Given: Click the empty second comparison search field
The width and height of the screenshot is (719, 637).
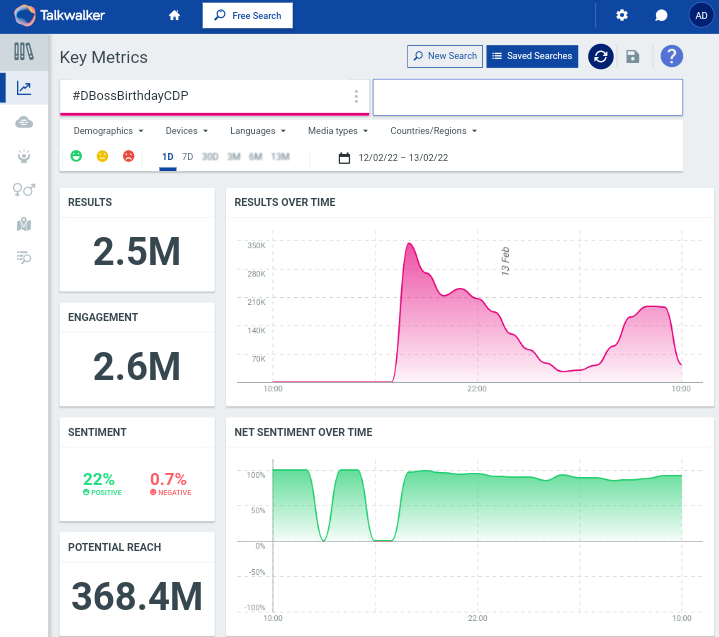Looking at the screenshot, I should 527,97.
